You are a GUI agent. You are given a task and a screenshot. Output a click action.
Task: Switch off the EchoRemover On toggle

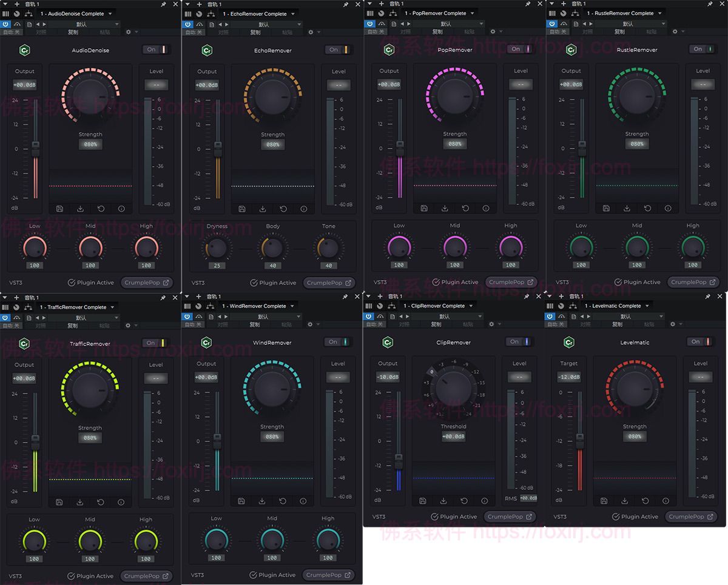[338, 50]
